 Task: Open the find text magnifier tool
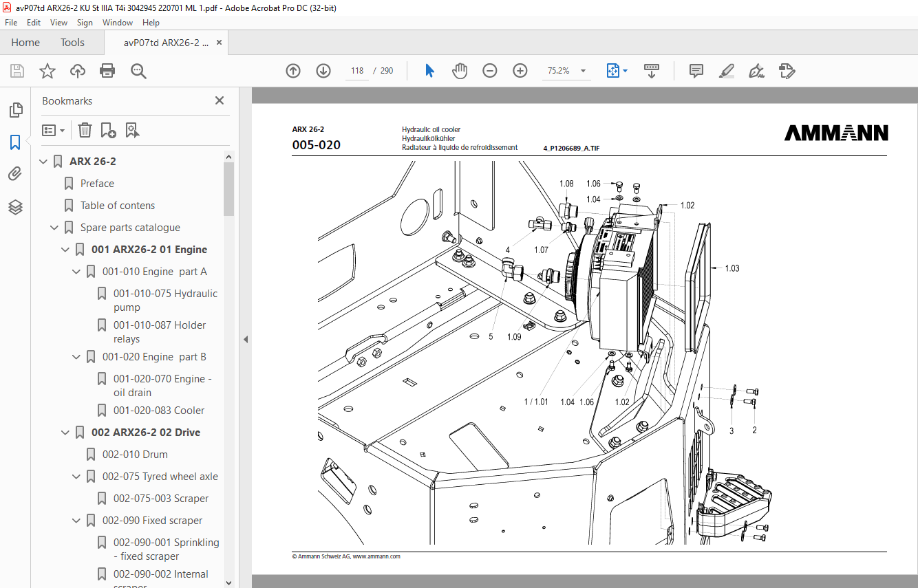(x=138, y=71)
